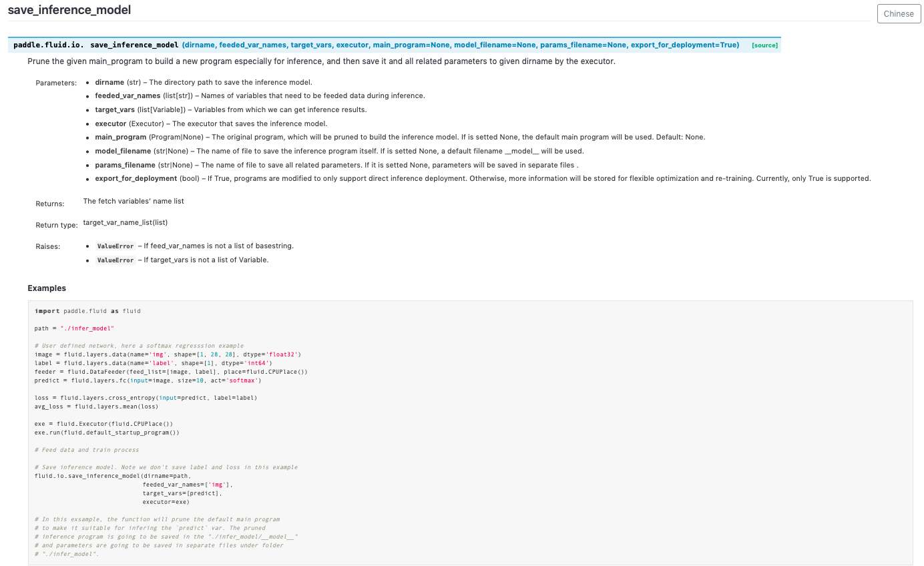Click the params_filename parameter name

pos(125,164)
